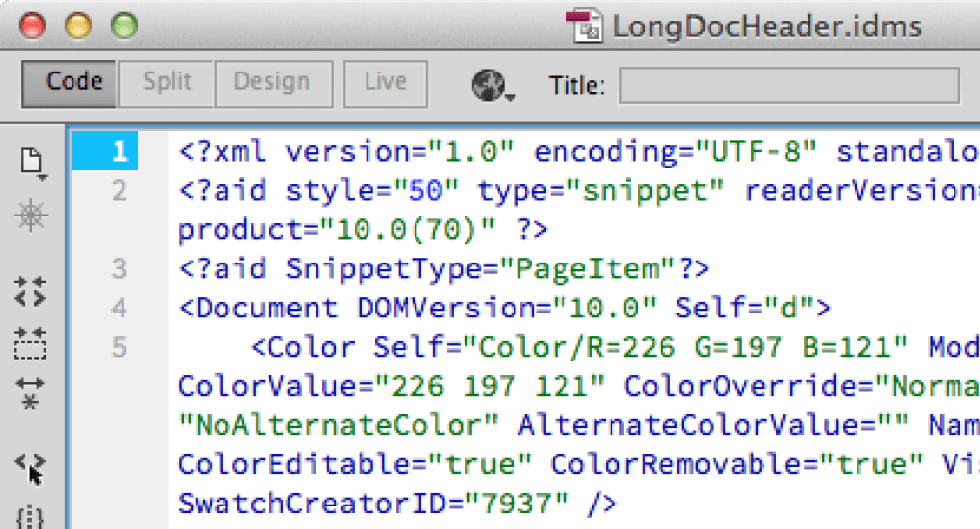Balance braces icon at toolbar bottom

coord(30,517)
